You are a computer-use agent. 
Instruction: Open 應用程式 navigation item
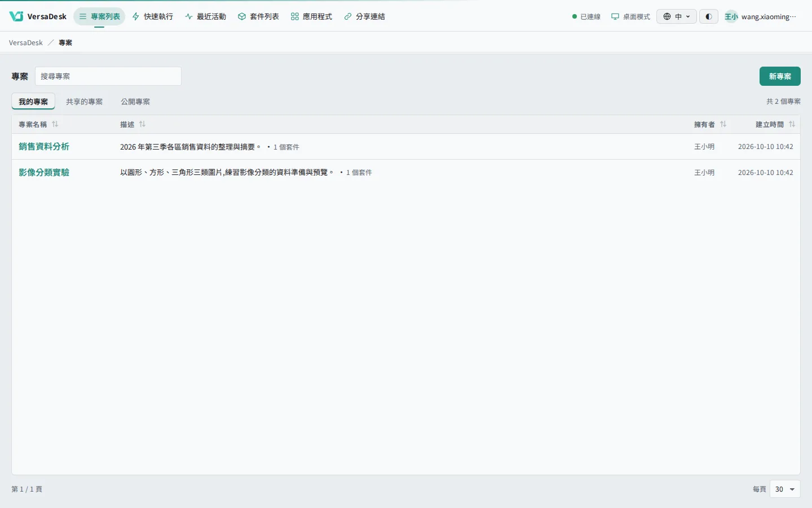click(x=311, y=16)
